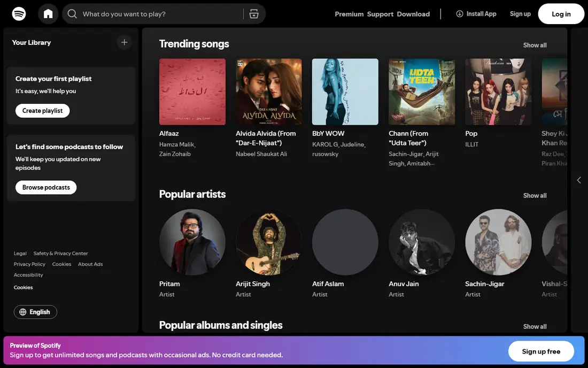
Task: Click the Alfaaz song title
Action: [169, 134]
